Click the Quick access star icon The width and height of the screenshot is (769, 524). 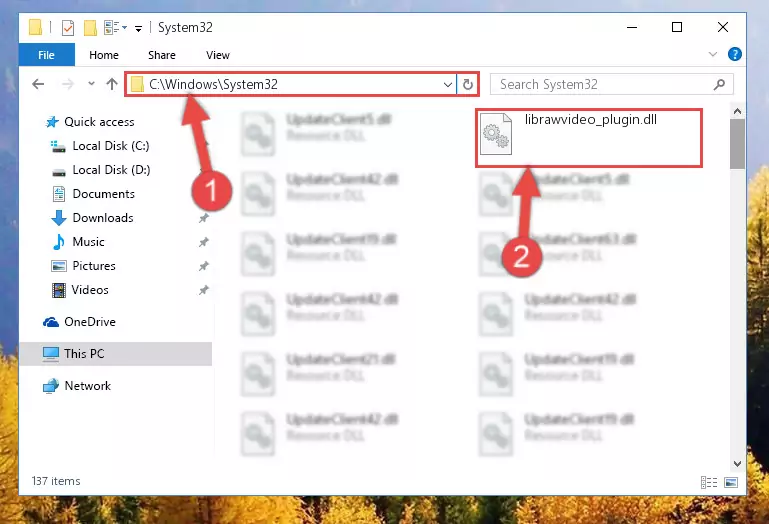[x=52, y=122]
